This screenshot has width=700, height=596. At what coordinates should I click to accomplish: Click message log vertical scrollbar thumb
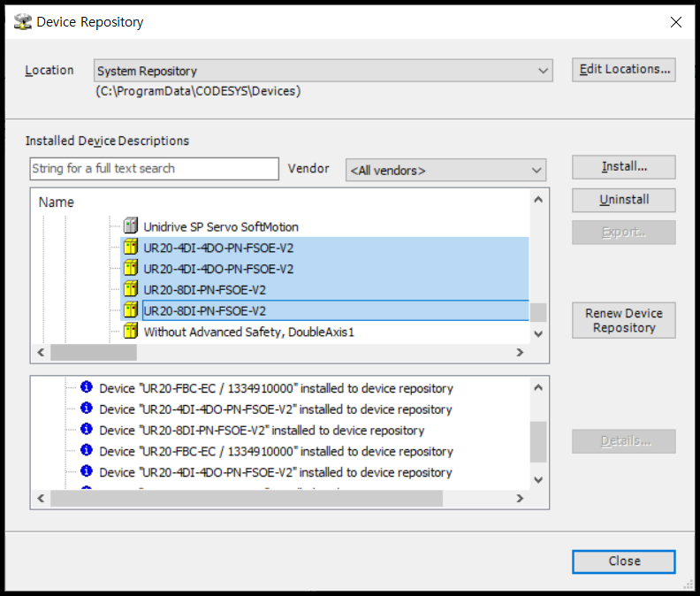(x=538, y=442)
